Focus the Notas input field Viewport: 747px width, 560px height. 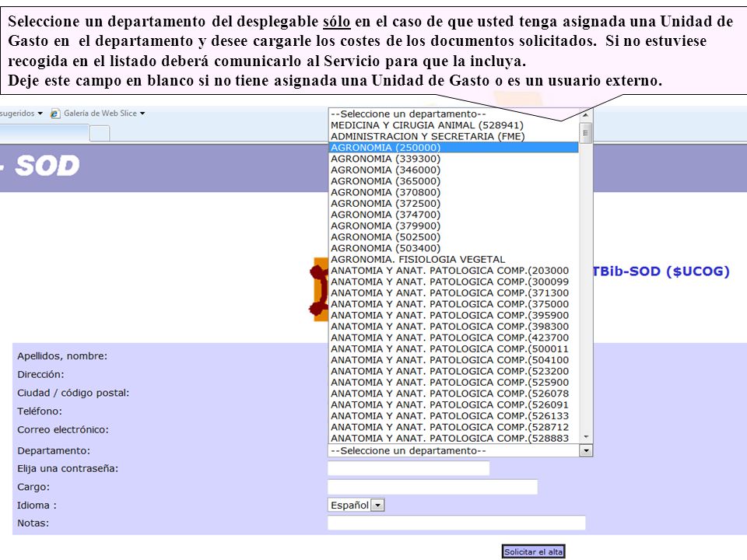pyautogui.click(x=457, y=523)
